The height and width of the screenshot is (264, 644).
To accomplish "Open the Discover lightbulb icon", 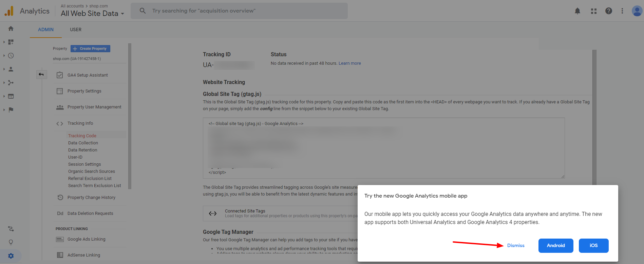I will click(11, 242).
